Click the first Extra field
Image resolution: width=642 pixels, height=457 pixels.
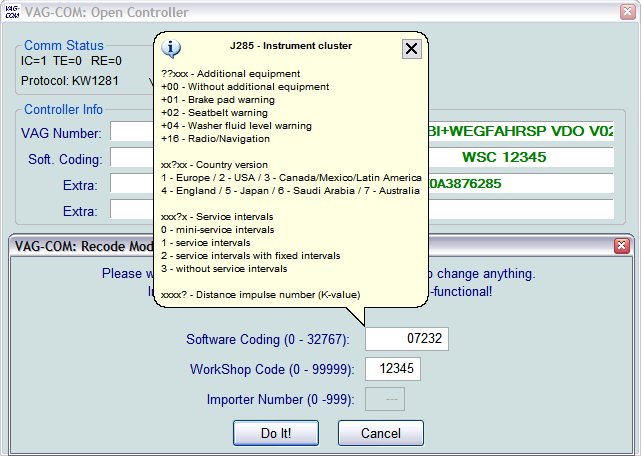(x=132, y=183)
